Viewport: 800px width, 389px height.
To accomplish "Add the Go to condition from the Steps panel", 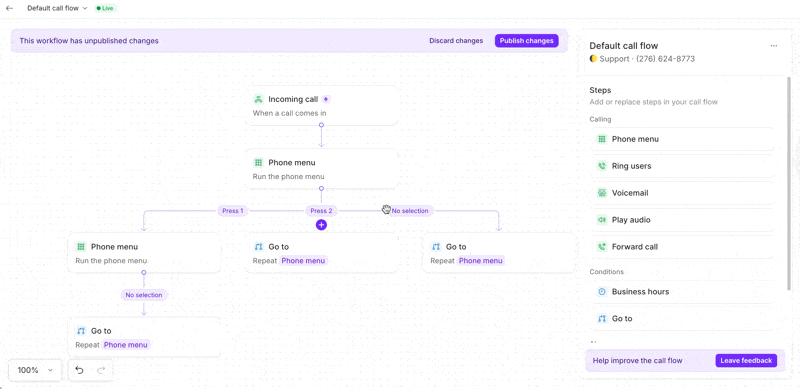I will (x=683, y=319).
